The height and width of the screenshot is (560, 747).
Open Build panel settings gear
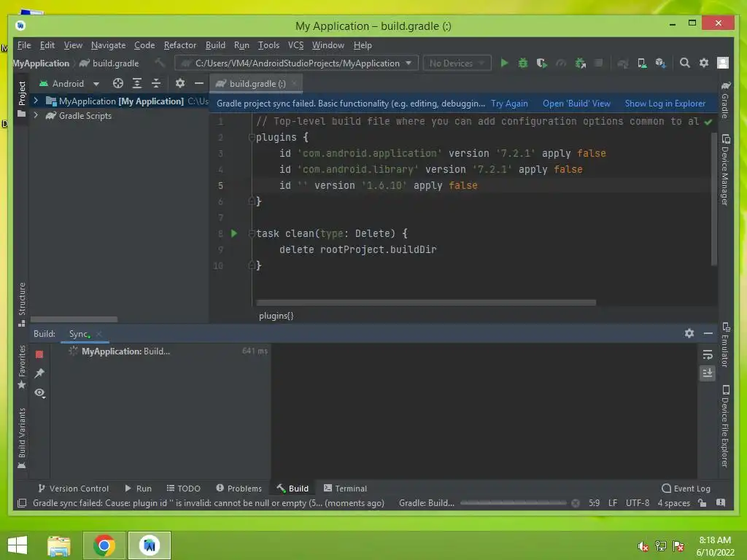pyautogui.click(x=689, y=333)
